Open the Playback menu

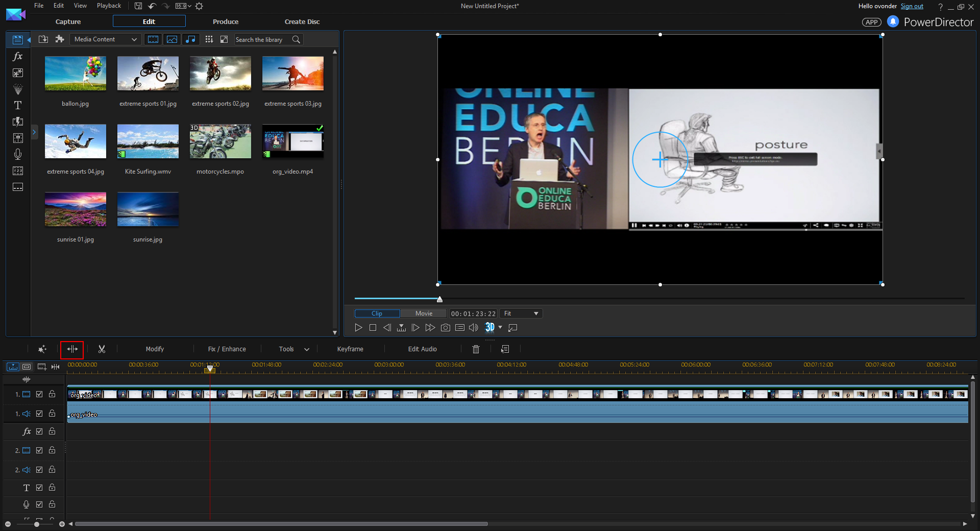coord(109,6)
